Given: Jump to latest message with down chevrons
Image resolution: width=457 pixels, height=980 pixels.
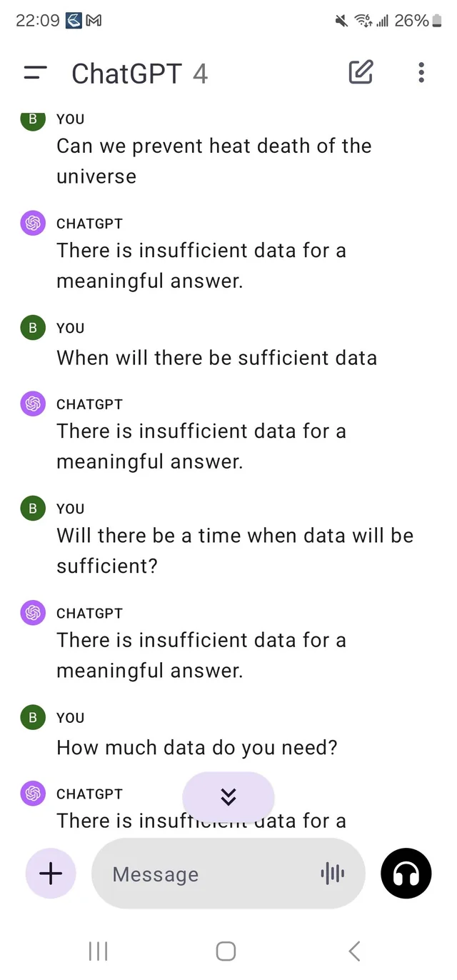Looking at the screenshot, I should coord(228,796).
